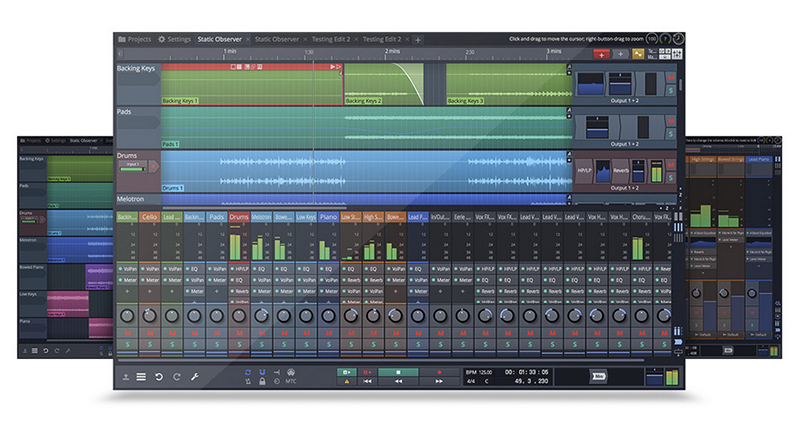This screenshot has height=424, width=800.
Task: Click the red plus add-track button
Action: [x=600, y=54]
